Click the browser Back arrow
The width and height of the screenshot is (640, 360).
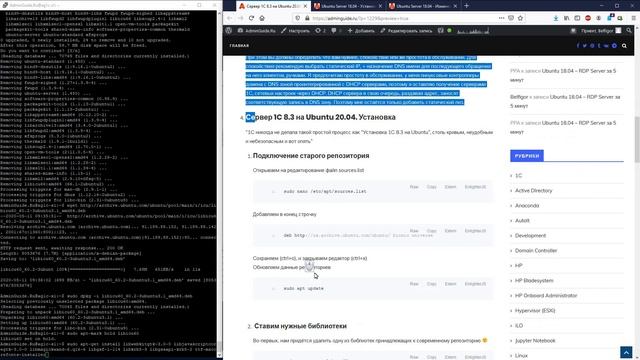click(x=229, y=18)
